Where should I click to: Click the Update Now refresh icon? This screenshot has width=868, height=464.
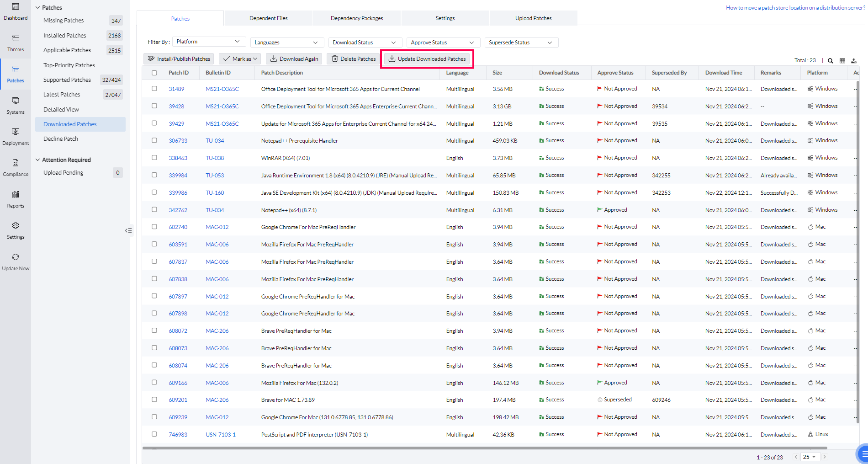click(16, 257)
